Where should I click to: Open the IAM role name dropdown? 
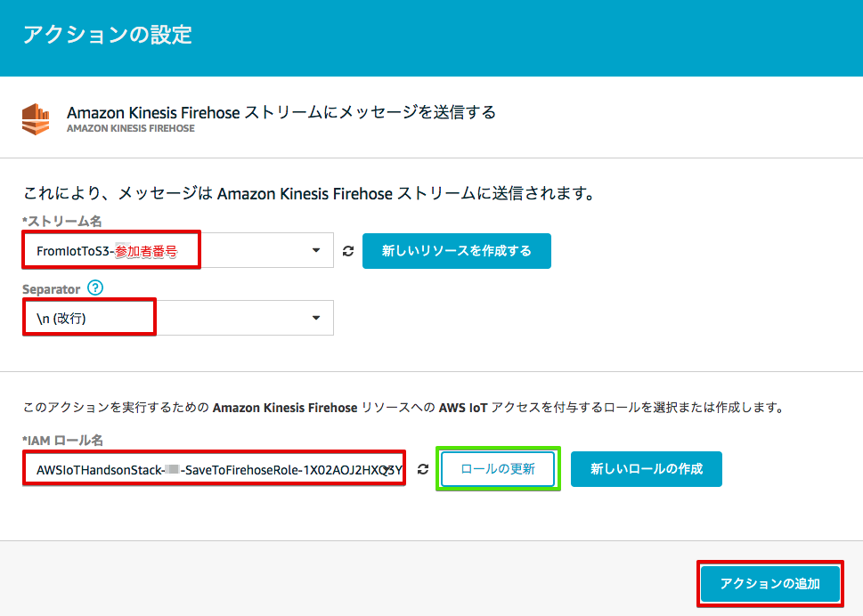tap(214, 469)
